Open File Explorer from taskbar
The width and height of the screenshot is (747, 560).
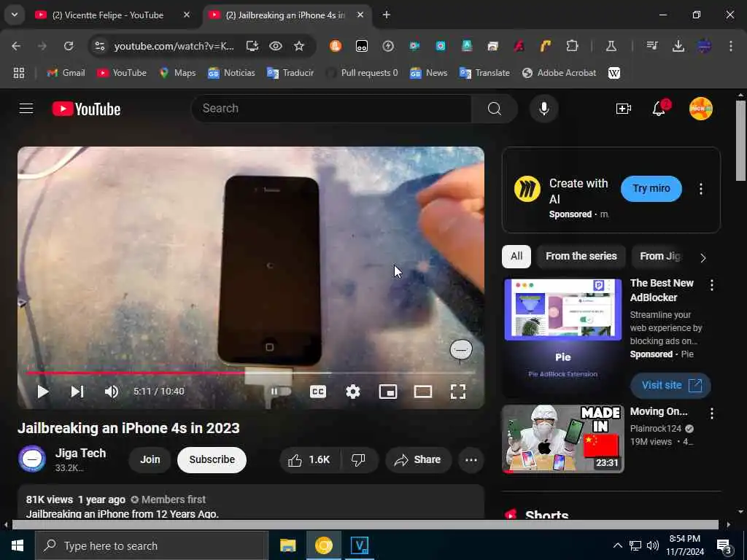coord(287,545)
